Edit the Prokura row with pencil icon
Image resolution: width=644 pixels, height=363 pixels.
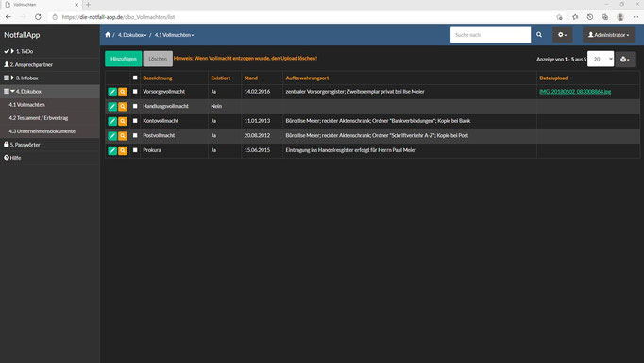[x=112, y=150]
